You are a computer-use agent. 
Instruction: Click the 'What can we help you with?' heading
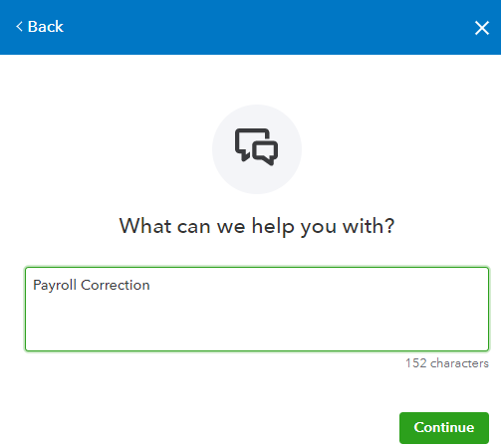[x=257, y=226]
